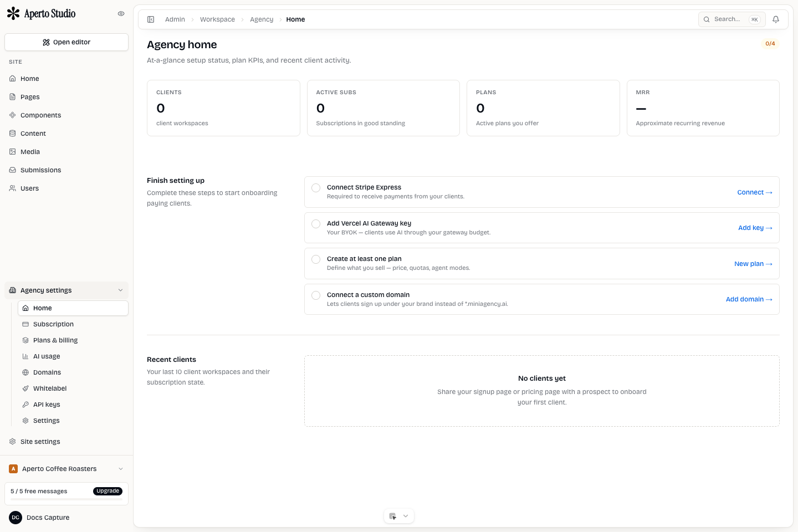The width and height of the screenshot is (798, 532).
Task: Open Whitelabel menu item
Action: [x=73, y=388]
